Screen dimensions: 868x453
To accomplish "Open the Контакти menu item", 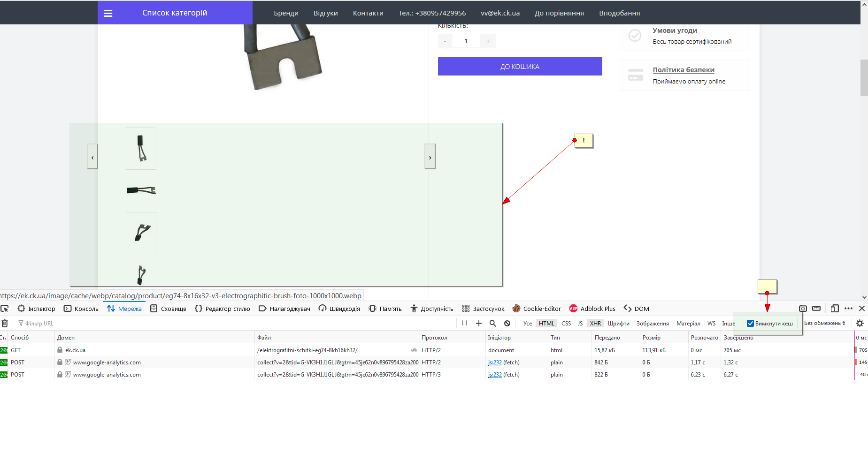I will (x=368, y=13).
